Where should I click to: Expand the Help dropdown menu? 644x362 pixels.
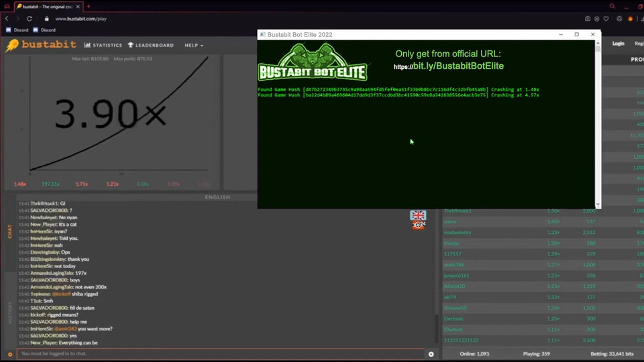pyautogui.click(x=194, y=45)
